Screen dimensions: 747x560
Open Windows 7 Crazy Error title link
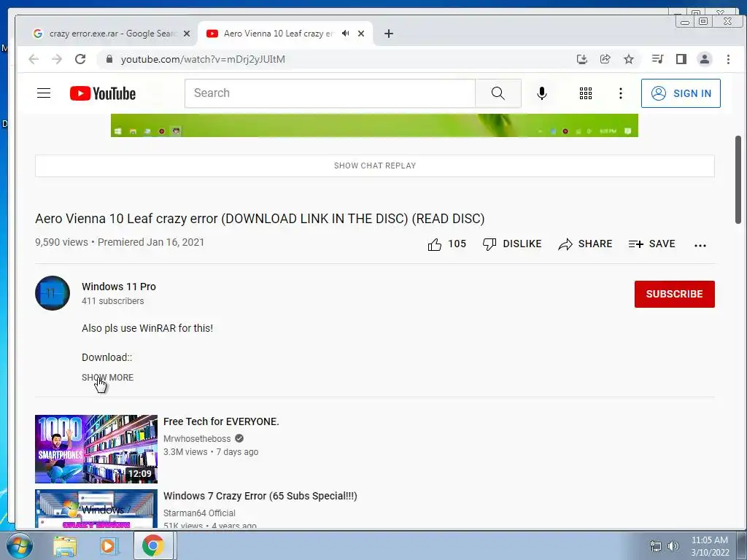pyautogui.click(x=260, y=496)
